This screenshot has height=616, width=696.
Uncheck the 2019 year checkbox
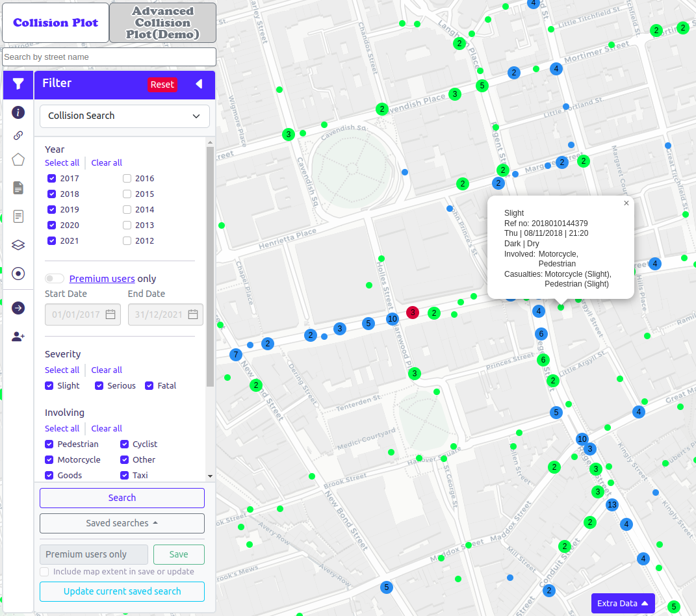pyautogui.click(x=51, y=210)
